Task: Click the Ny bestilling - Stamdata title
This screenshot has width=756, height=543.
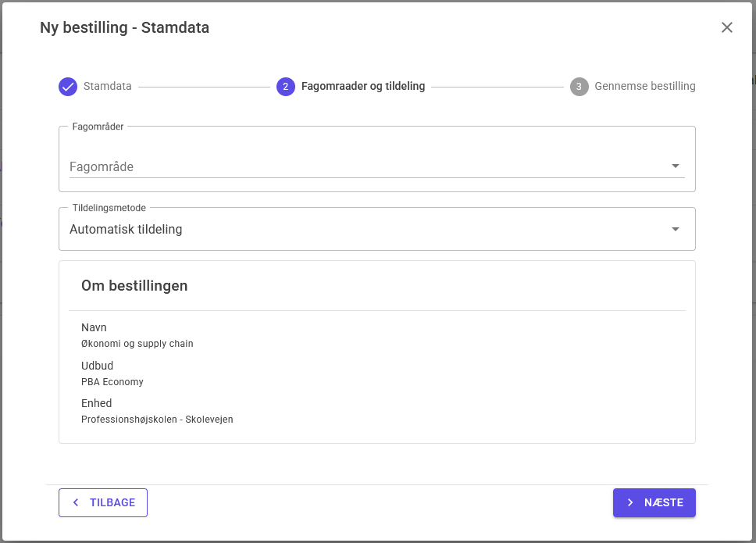Action: (124, 28)
